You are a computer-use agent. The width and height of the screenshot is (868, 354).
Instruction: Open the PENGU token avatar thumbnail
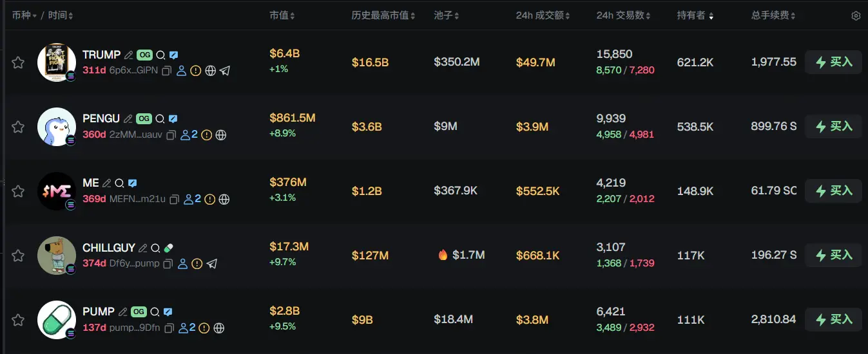pyautogui.click(x=56, y=127)
